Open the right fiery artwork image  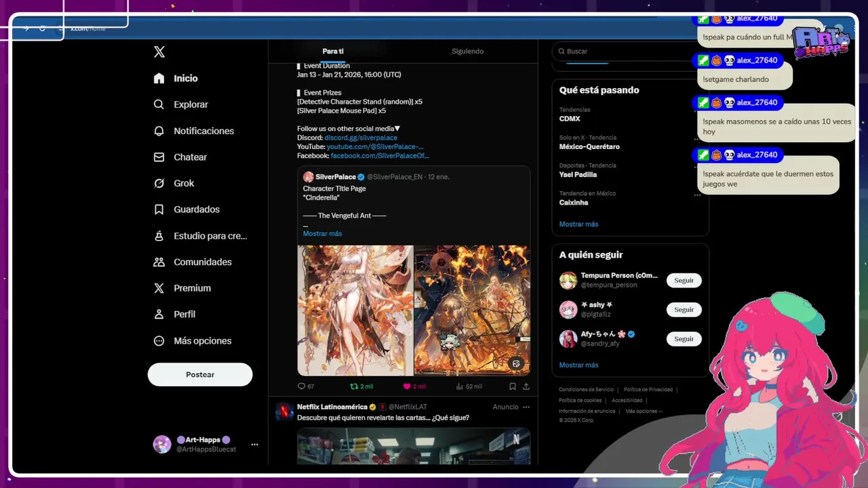tap(472, 310)
